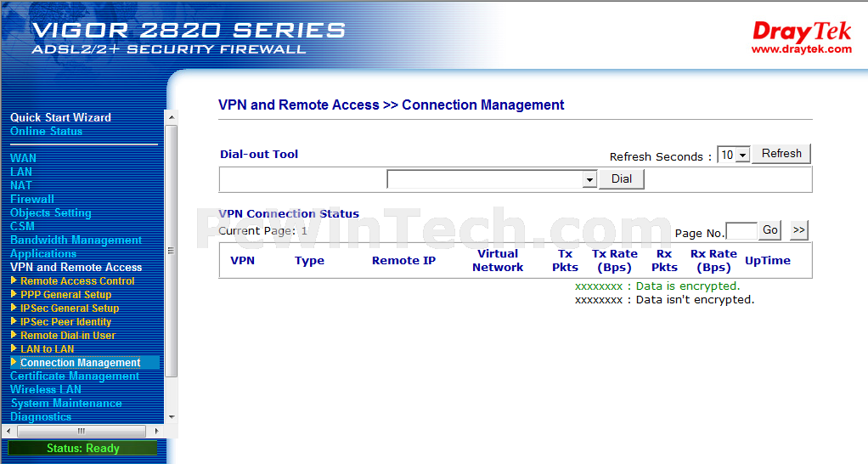Screen dimensions: 868x464
Task: Click sidebar vertical scrollbar thumb
Action: pos(172,251)
